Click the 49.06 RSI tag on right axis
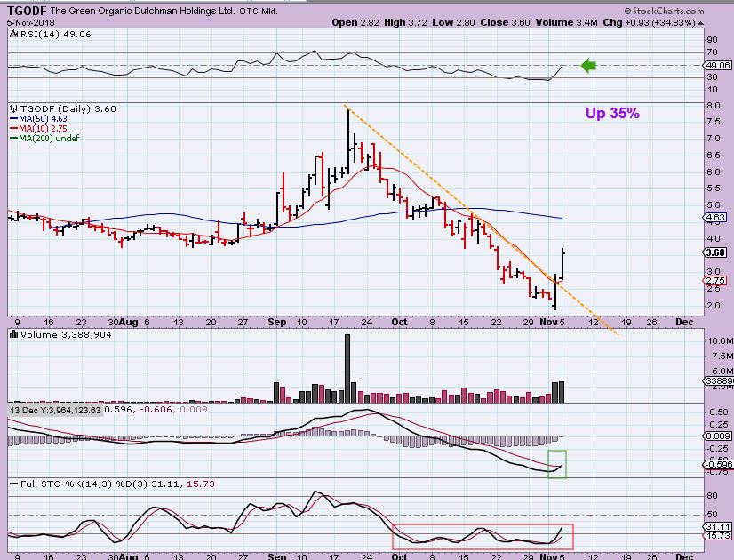The image size is (734, 560). (x=719, y=66)
